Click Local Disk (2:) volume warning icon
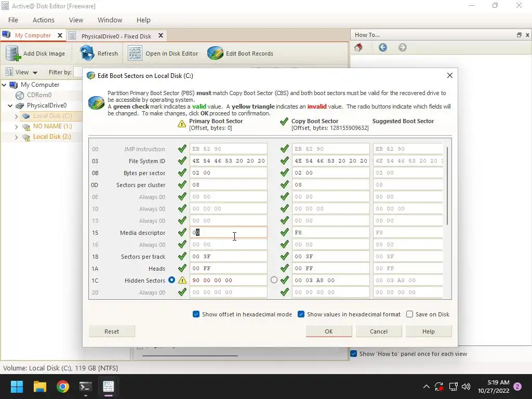Image resolution: width=532 pixels, height=399 pixels. click(x=26, y=137)
